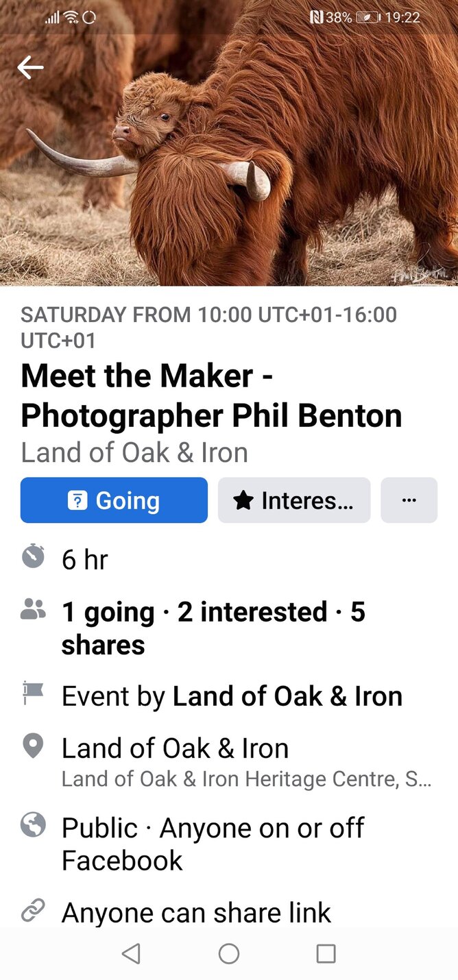The image size is (458, 980).
Task: Open Land of Oak & Iron host page
Action: (x=287, y=696)
